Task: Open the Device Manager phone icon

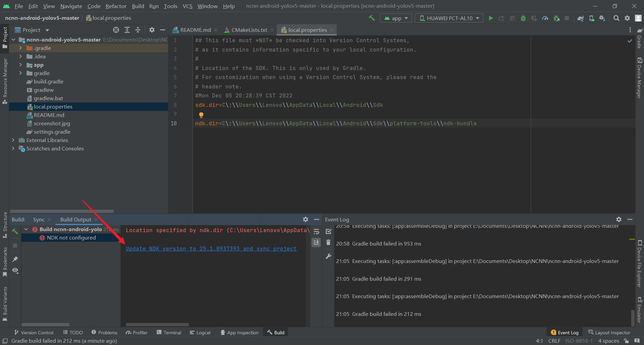Action: click(591, 18)
